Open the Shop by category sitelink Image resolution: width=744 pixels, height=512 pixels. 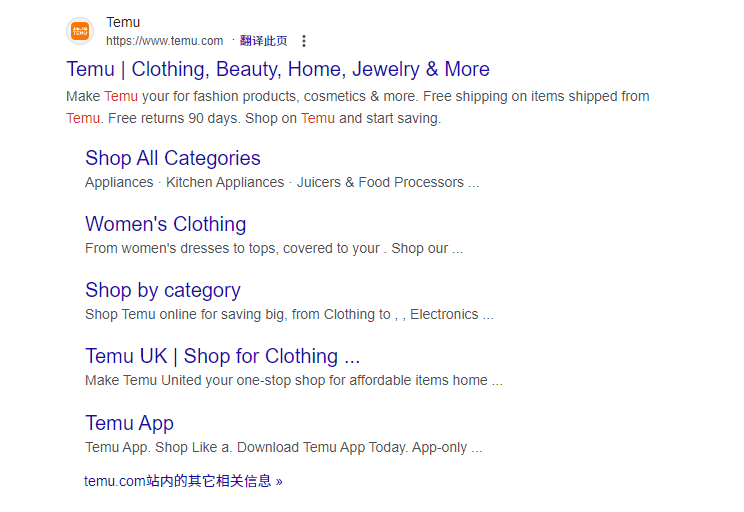tap(163, 290)
